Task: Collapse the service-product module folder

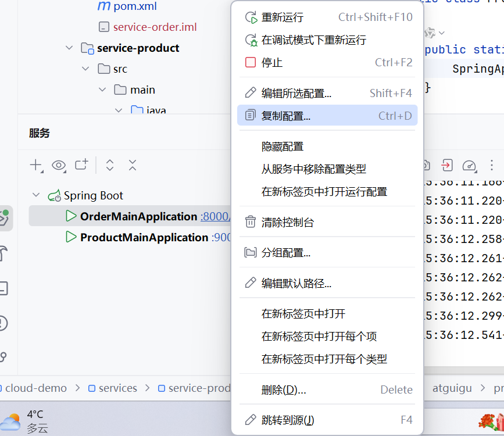Action: click(70, 48)
